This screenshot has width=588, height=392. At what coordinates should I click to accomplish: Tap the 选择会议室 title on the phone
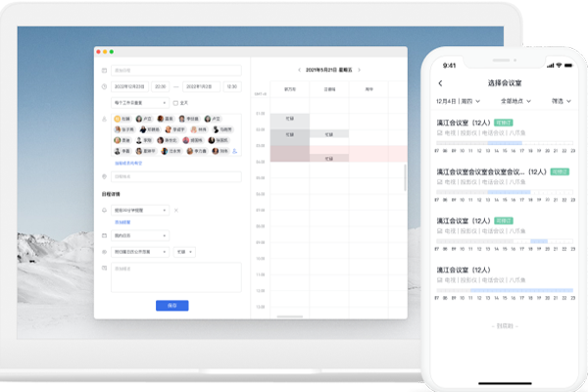pyautogui.click(x=505, y=83)
